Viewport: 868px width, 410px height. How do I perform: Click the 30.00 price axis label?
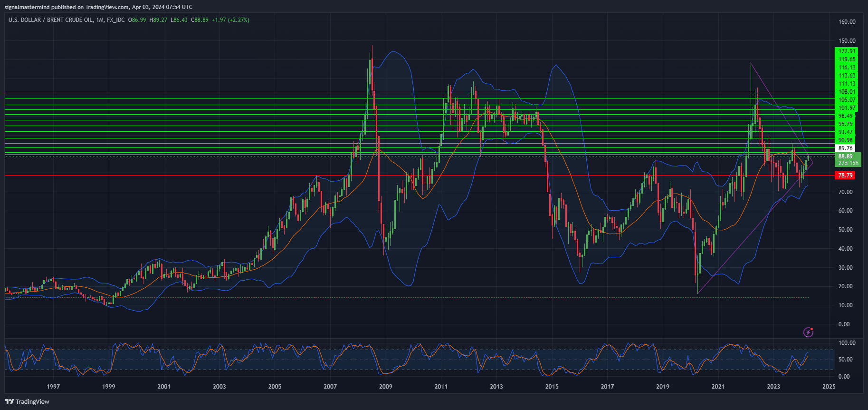(845, 268)
